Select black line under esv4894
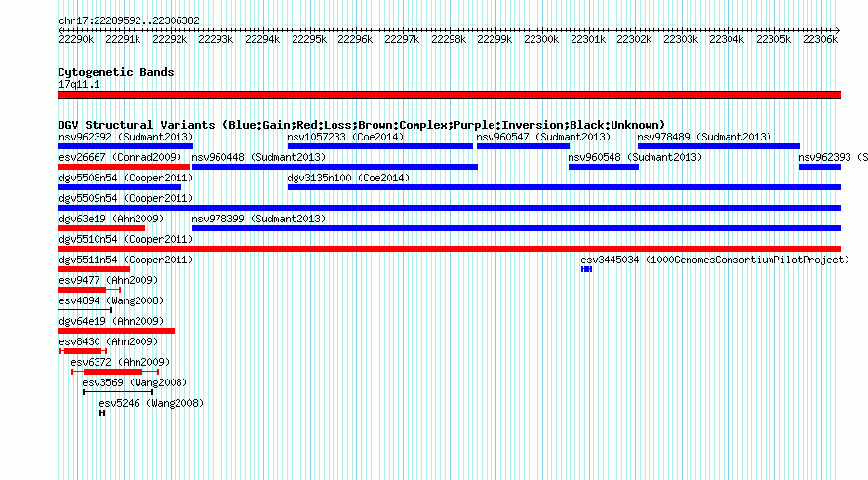The height and width of the screenshot is (480, 868). tap(85, 310)
